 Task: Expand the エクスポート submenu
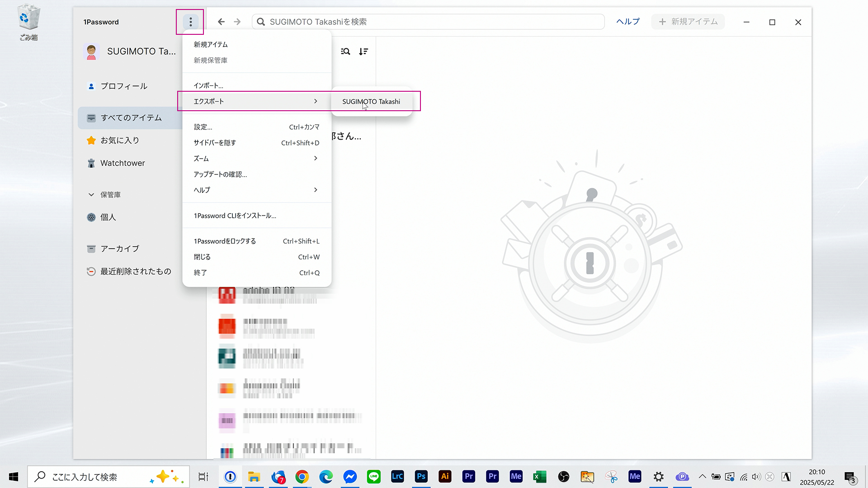pyautogui.click(x=257, y=101)
